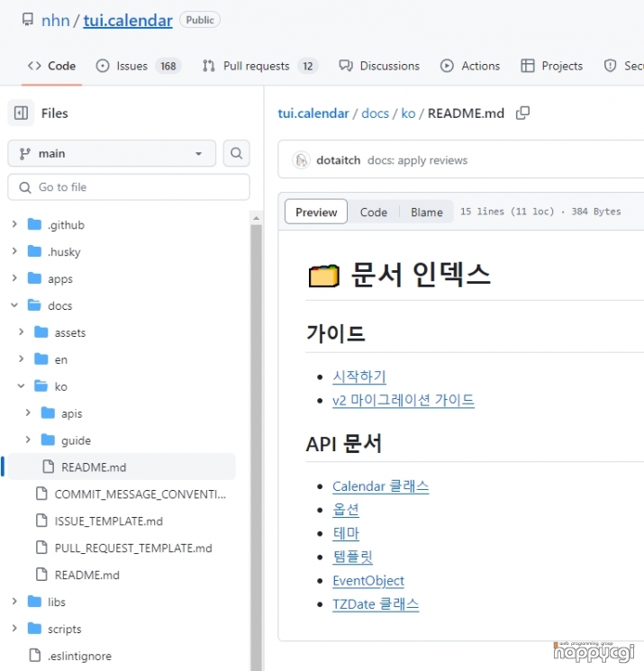Viewport: 644px width, 671px height.
Task: Click the assets folder icon
Action: tap(41, 332)
